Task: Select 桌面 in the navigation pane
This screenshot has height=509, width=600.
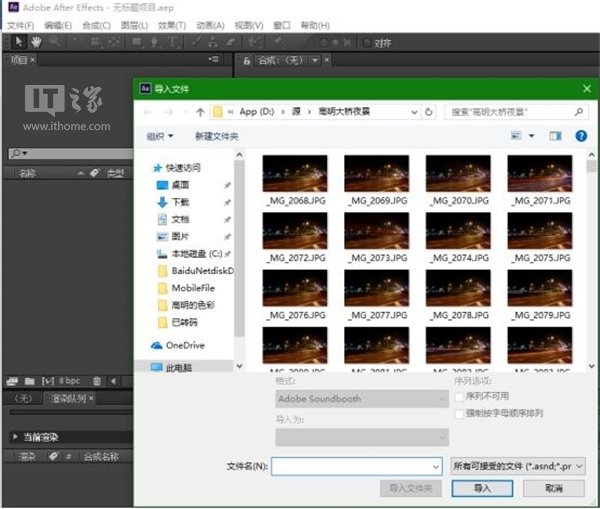Action: (x=180, y=185)
